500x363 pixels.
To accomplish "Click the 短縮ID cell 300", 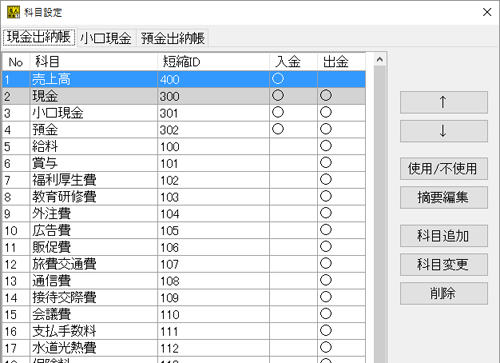I will 213,96.
